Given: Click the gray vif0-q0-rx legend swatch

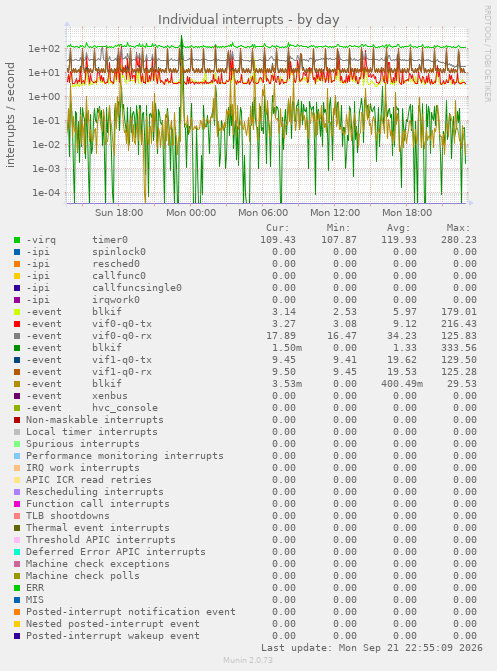Looking at the screenshot, I should (17, 336).
